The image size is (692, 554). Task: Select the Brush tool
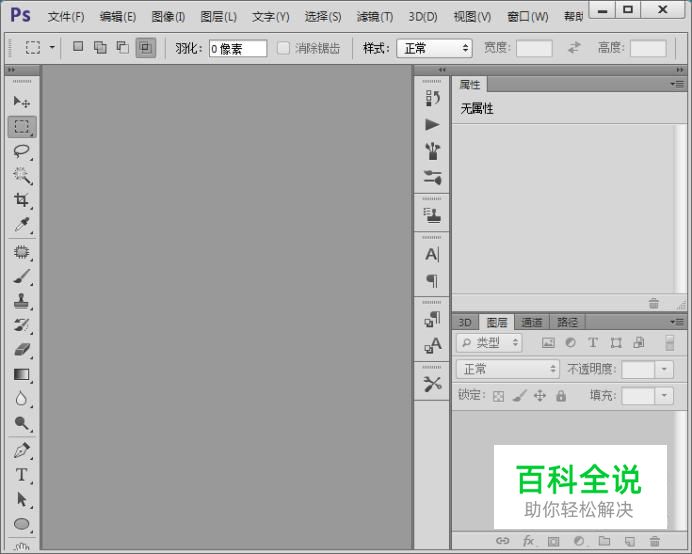(x=21, y=277)
